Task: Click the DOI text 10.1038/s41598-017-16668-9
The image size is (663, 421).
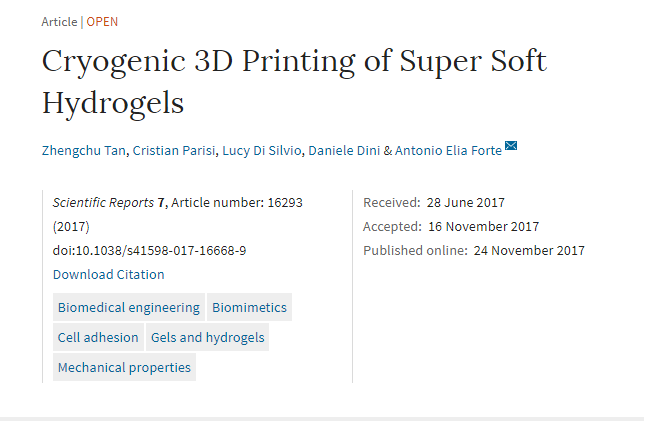Action: [x=149, y=250]
